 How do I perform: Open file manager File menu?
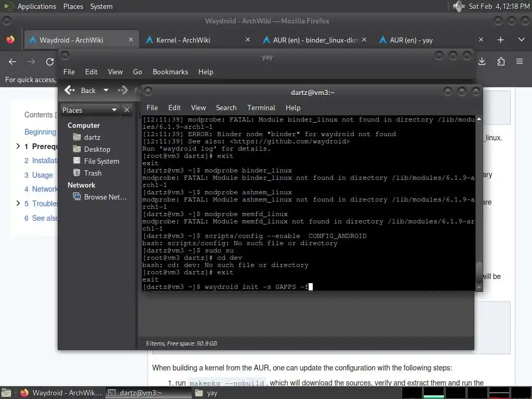click(69, 72)
